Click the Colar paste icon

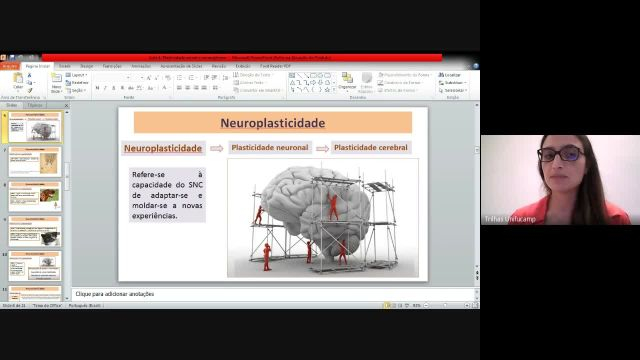[18, 81]
